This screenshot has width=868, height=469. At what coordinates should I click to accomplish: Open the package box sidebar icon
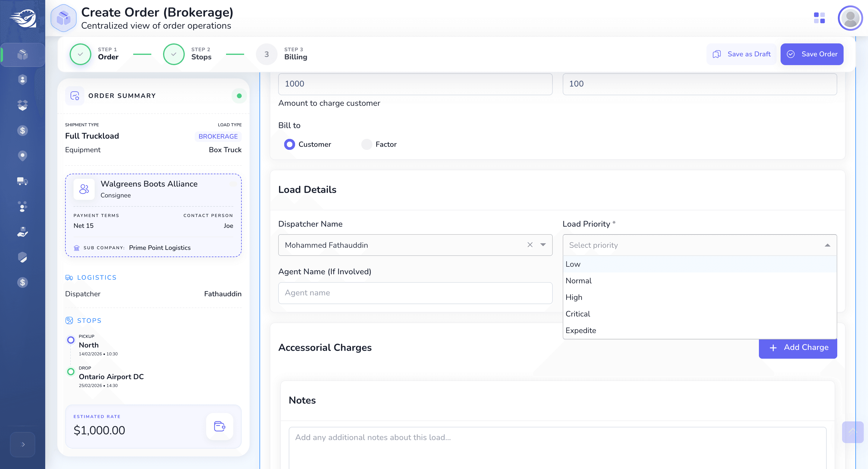point(22,54)
